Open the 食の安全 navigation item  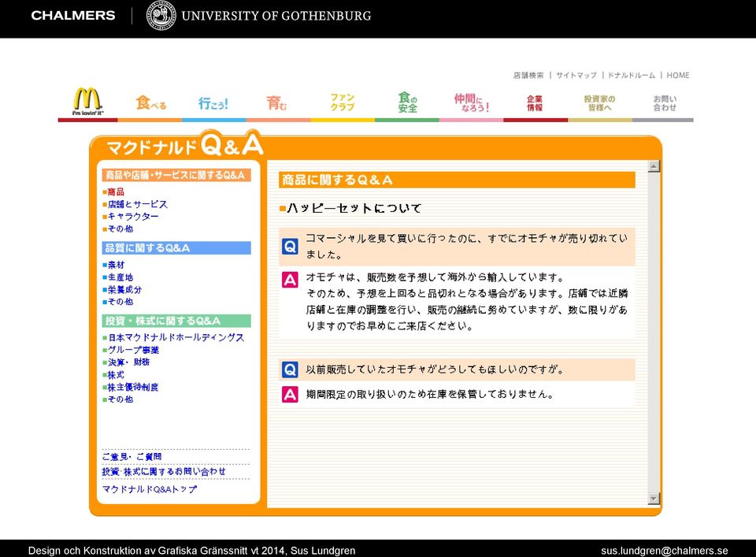tap(407, 102)
